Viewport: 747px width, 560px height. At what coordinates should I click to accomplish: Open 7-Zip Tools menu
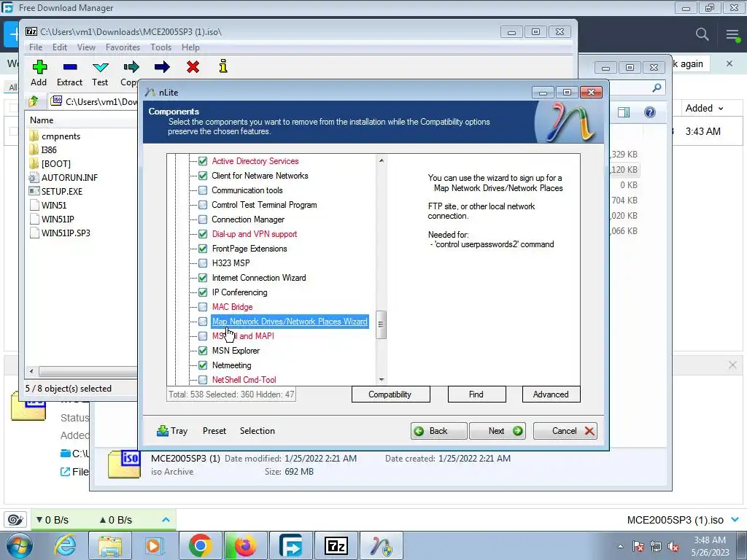161,47
